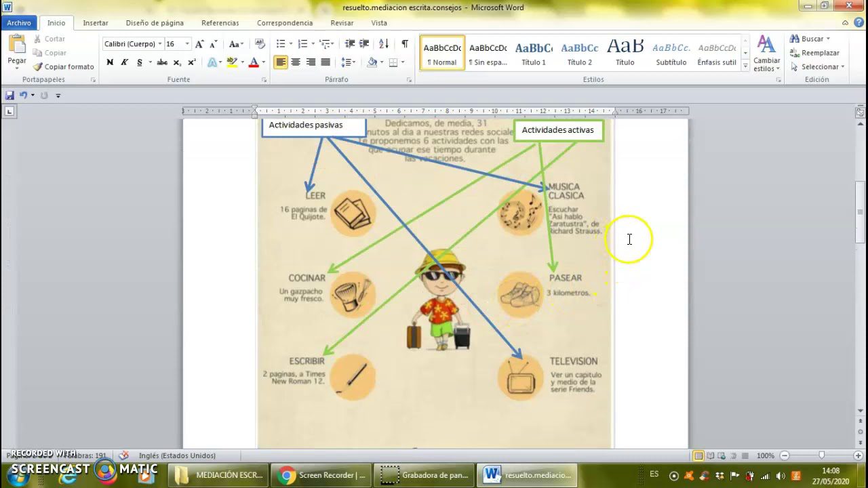Open Chrome Screen Recorder in taskbar

click(x=323, y=475)
